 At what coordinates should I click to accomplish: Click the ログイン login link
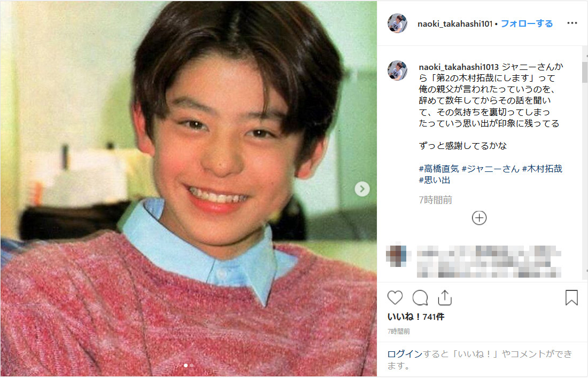tap(405, 354)
